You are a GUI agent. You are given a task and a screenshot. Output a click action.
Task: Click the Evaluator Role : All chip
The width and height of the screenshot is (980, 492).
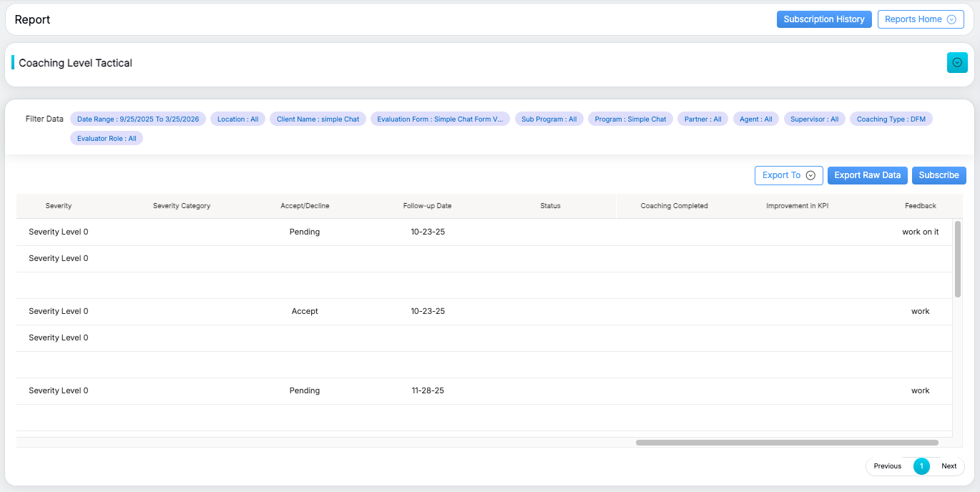107,138
